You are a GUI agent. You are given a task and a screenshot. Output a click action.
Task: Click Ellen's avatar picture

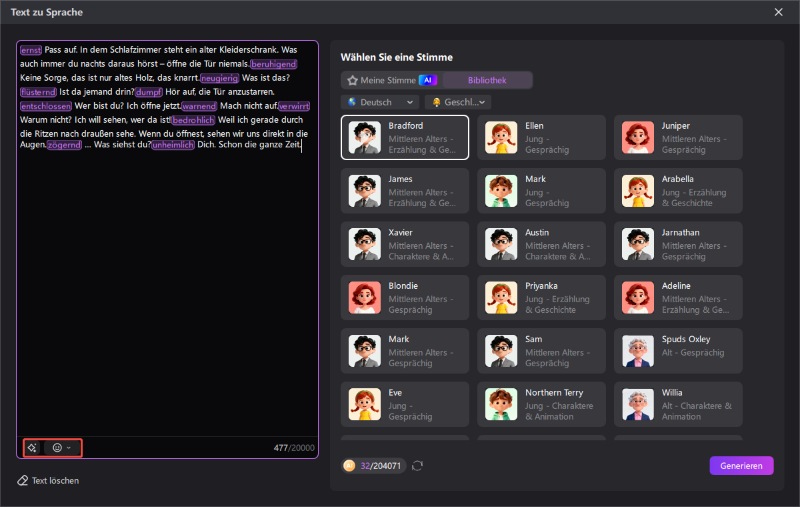[x=501, y=137]
